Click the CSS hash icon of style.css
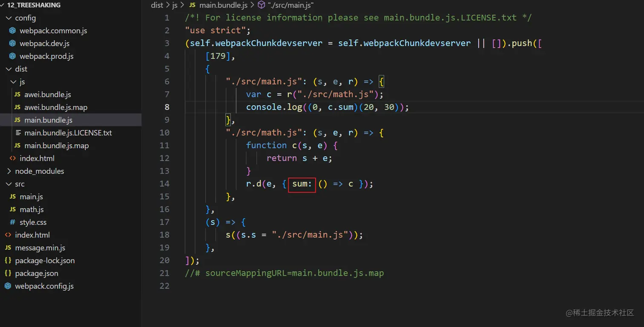The image size is (644, 327). [12, 222]
